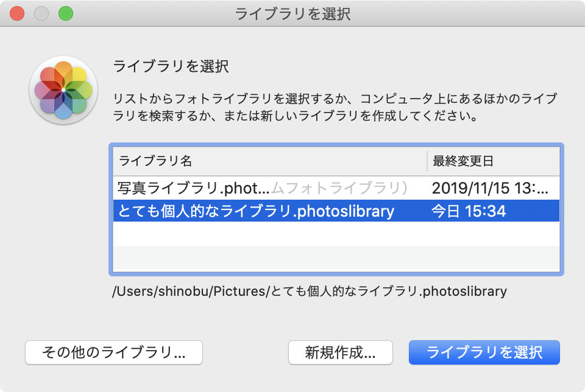585x392 pixels.
Task: Click the 最終変更日 column header
Action: (x=493, y=161)
